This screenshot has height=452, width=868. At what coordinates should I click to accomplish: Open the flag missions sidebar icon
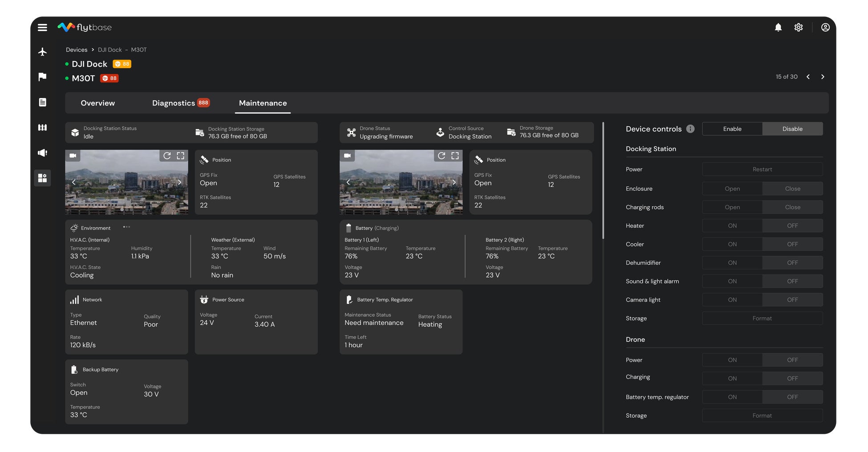42,77
